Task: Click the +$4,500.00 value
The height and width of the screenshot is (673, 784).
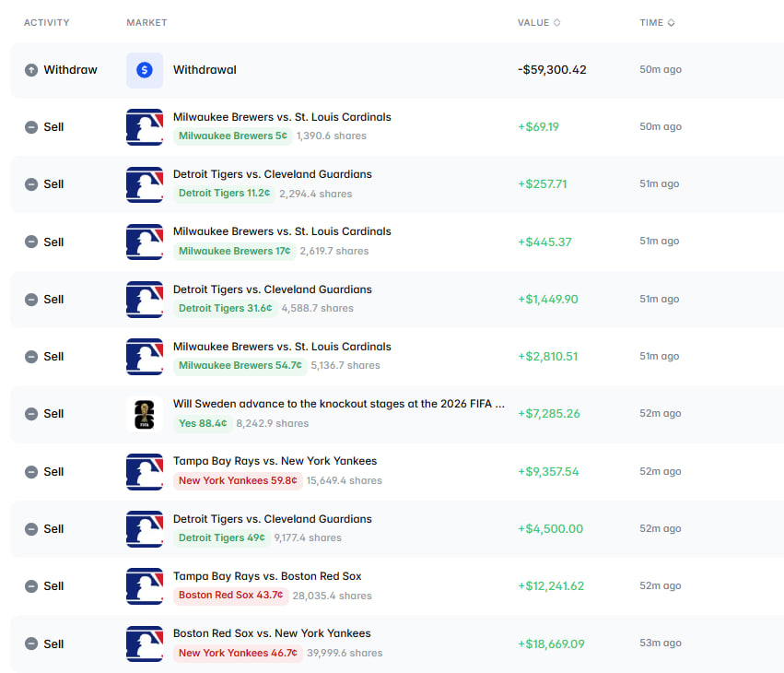Action: coord(551,529)
